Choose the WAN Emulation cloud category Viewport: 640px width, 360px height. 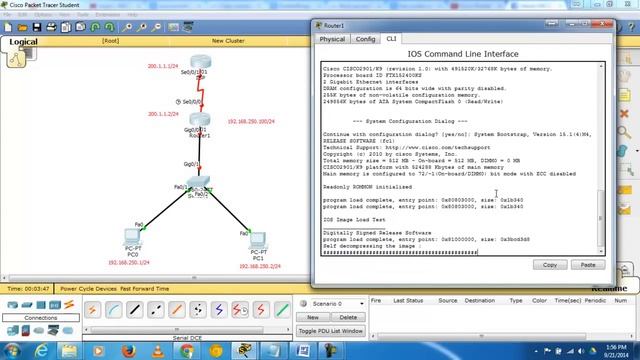39,330
